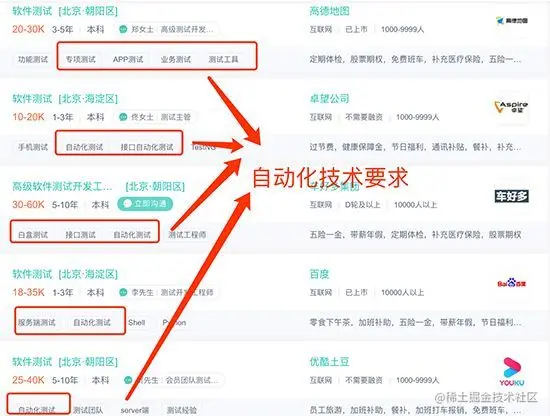
Task: Open the 优酷土豆 company link
Action: pos(329,362)
